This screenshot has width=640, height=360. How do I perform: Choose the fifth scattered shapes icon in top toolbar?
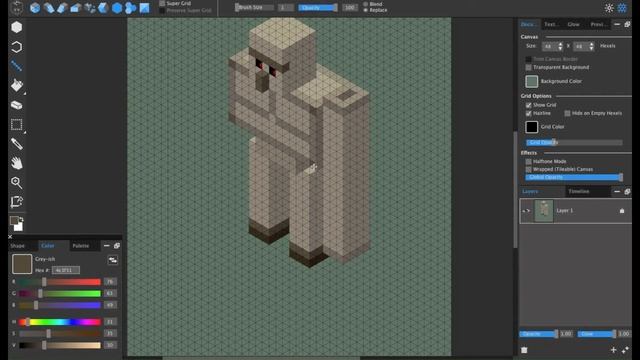[89, 8]
